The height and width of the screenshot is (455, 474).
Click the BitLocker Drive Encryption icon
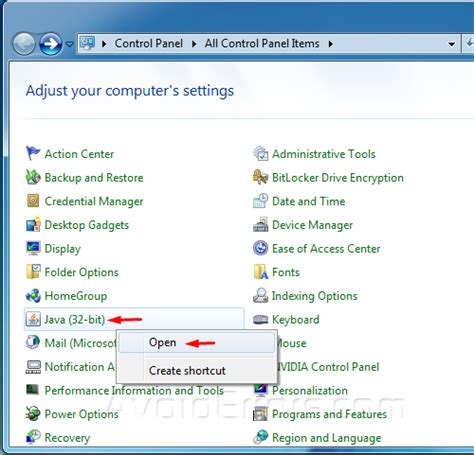(x=260, y=177)
